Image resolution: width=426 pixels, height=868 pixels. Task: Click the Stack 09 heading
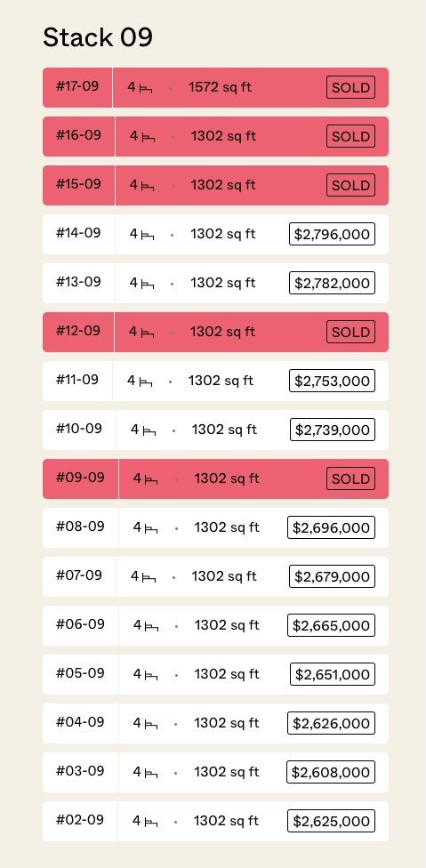pyautogui.click(x=98, y=37)
